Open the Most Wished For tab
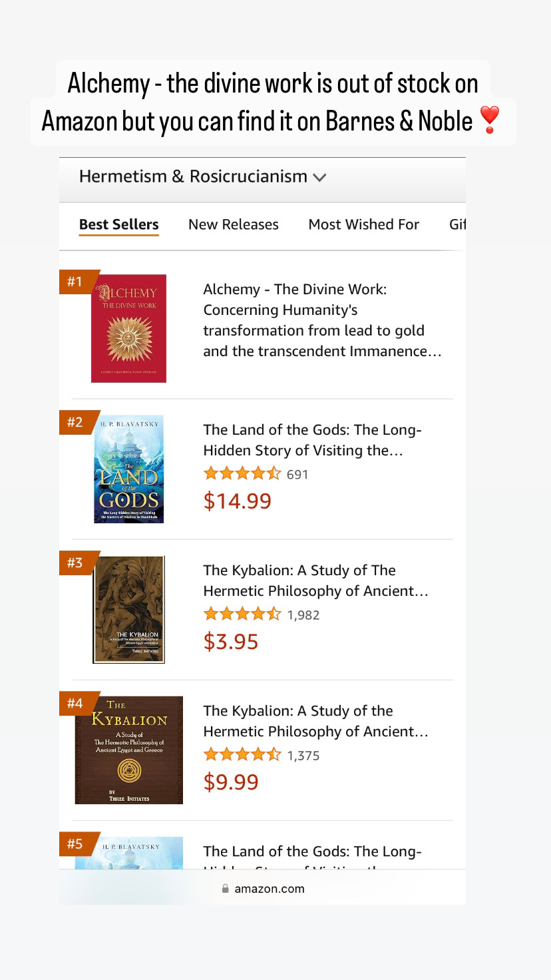This screenshot has height=980, width=551. click(x=364, y=224)
